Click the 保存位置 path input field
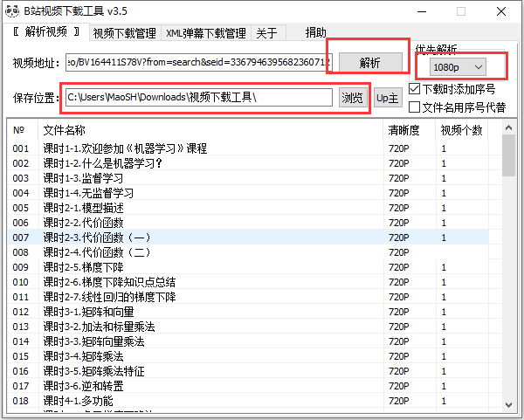This screenshot has width=524, height=420. point(198,97)
